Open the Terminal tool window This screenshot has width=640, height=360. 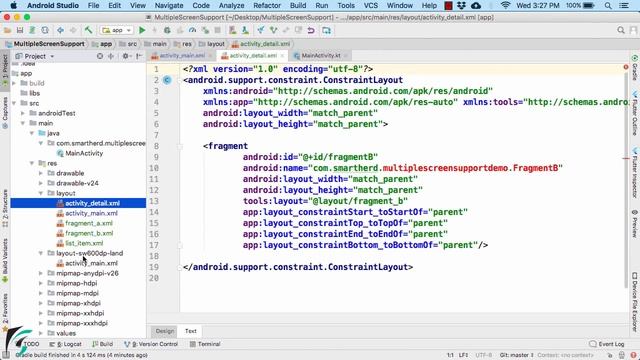coord(205,344)
